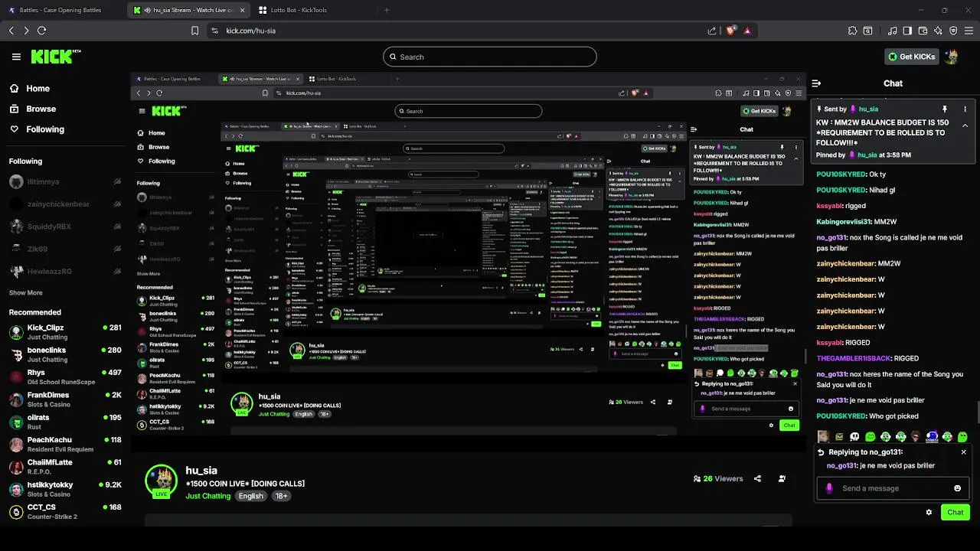Click username THEGAMBLER1ISBACK in chat

coord(854,358)
